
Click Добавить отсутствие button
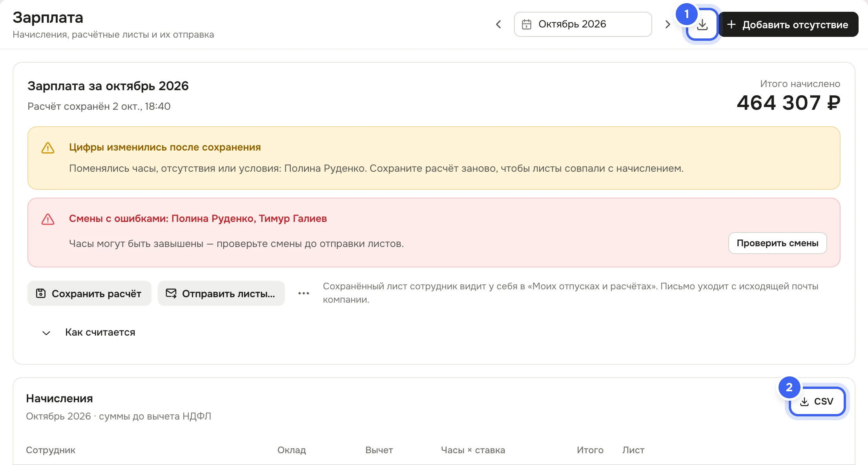(788, 24)
